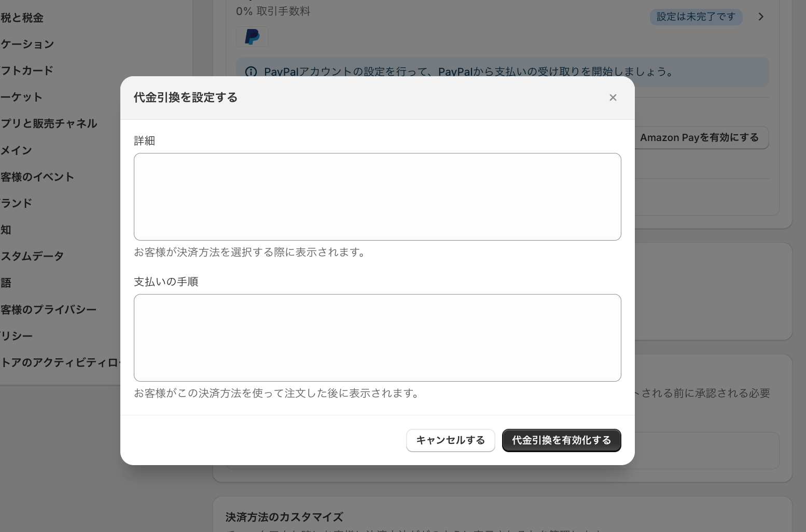Open トアのアクティビティロ in the settings sidebar

pyautogui.click(x=60, y=362)
